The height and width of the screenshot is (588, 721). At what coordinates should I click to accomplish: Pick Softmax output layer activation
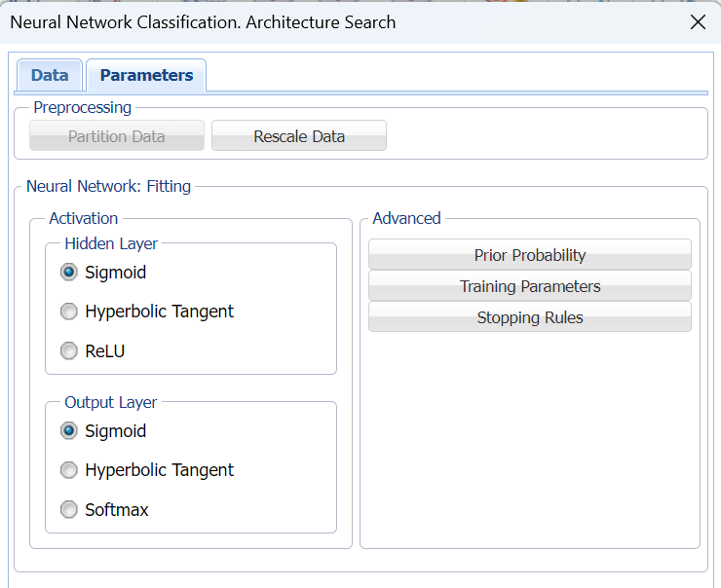point(69,510)
